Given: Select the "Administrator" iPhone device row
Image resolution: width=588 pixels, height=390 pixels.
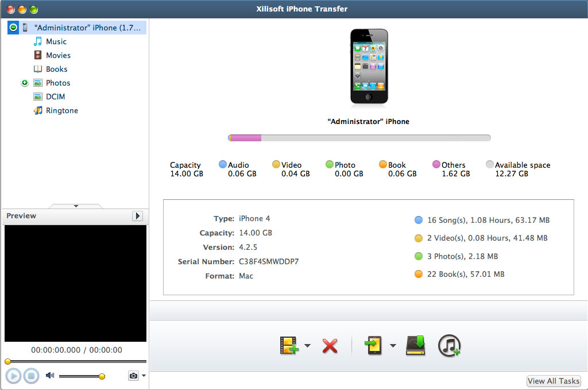Looking at the screenshot, I should [x=77, y=28].
